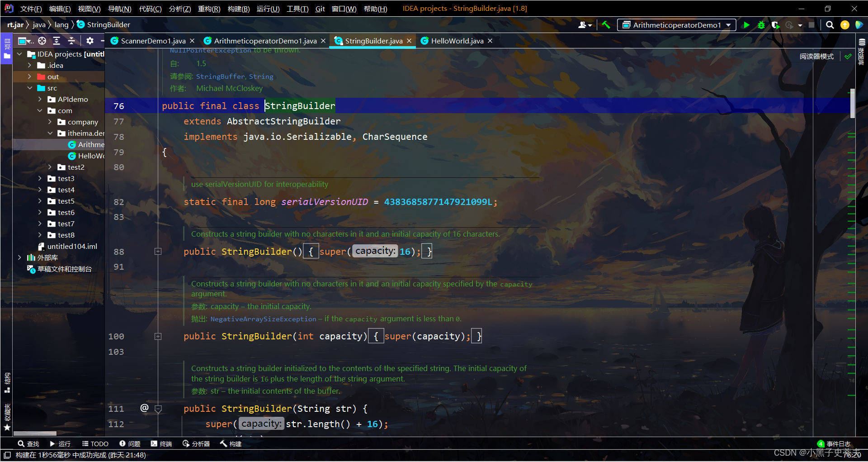Screen dimensions: 868x462
Task: Expand the out folder
Action: click(29, 77)
